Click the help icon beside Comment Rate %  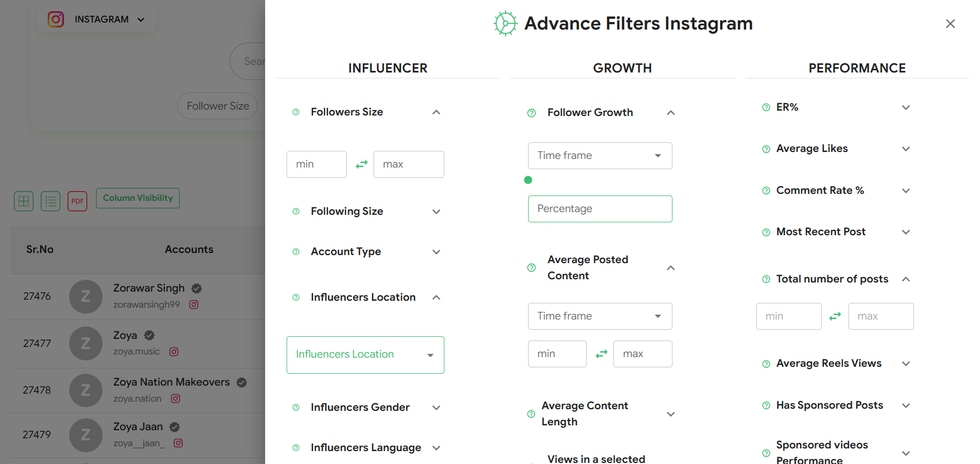(766, 191)
